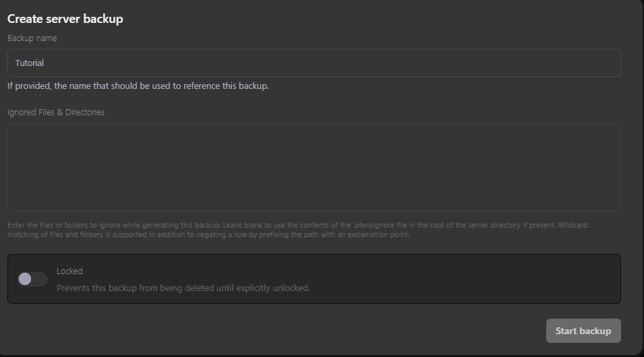Click the "Locked" label text
644x357 pixels.
[x=69, y=271]
